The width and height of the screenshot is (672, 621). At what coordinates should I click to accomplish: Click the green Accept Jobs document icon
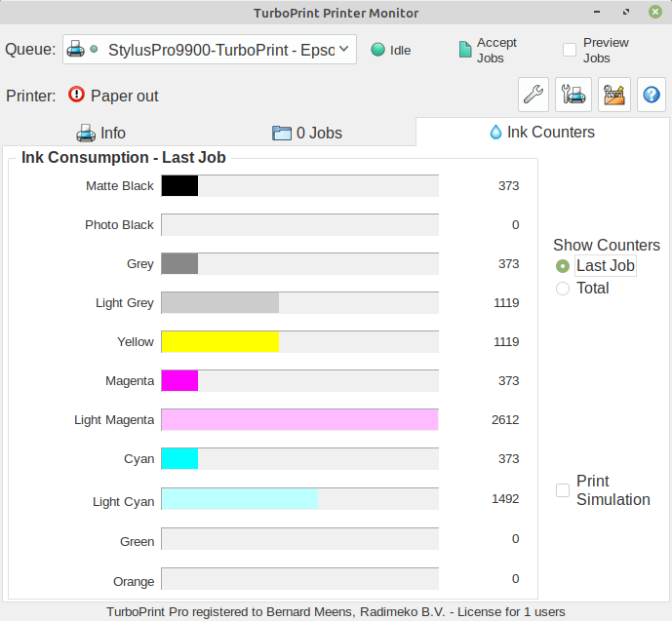tap(465, 51)
